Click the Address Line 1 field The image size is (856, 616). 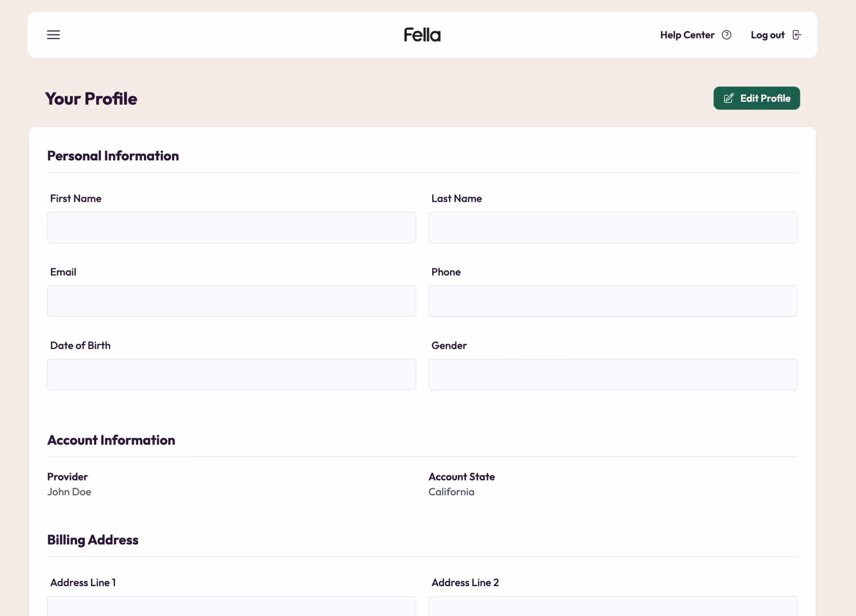(x=232, y=606)
